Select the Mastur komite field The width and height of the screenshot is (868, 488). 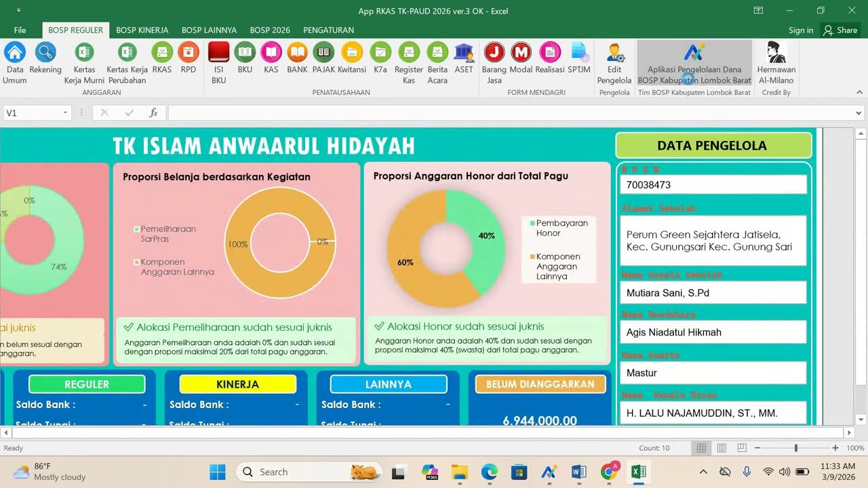pos(713,373)
